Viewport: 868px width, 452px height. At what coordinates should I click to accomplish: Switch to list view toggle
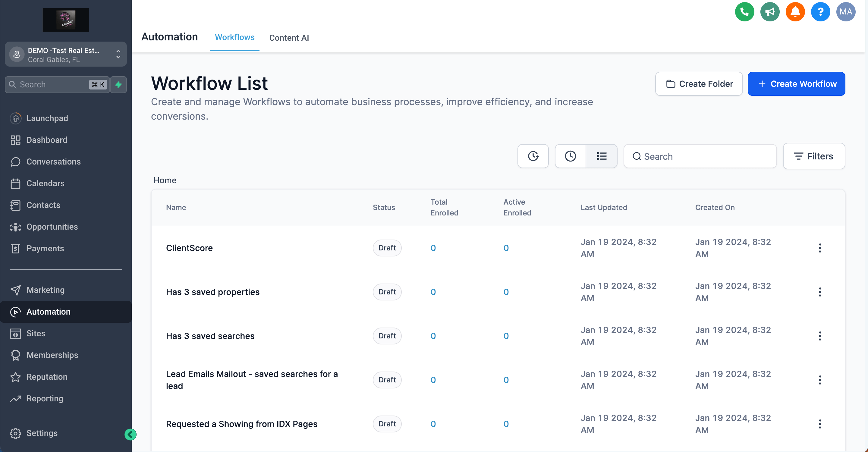[x=602, y=156]
